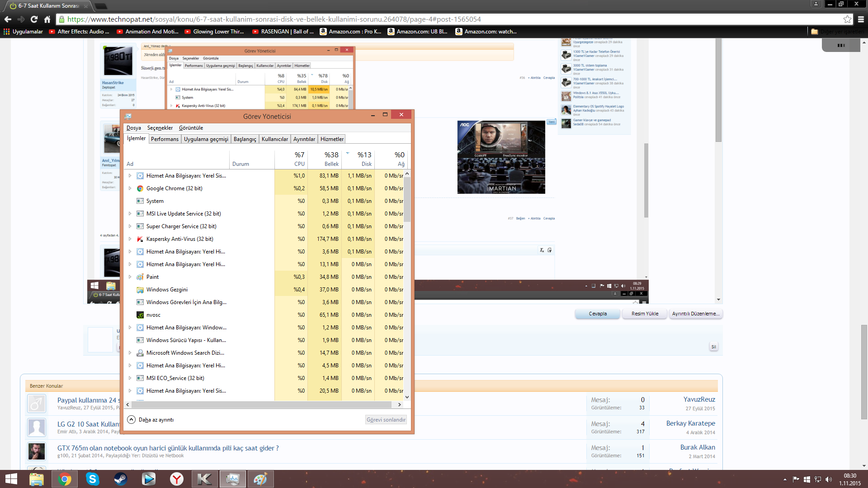
Task: Sort processes by CPU column
Action: tap(291, 159)
